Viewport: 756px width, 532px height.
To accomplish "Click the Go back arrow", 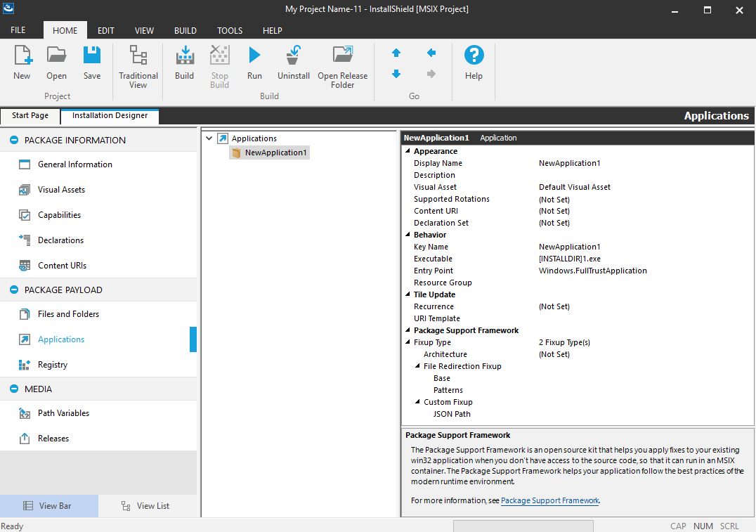I will pyautogui.click(x=431, y=53).
